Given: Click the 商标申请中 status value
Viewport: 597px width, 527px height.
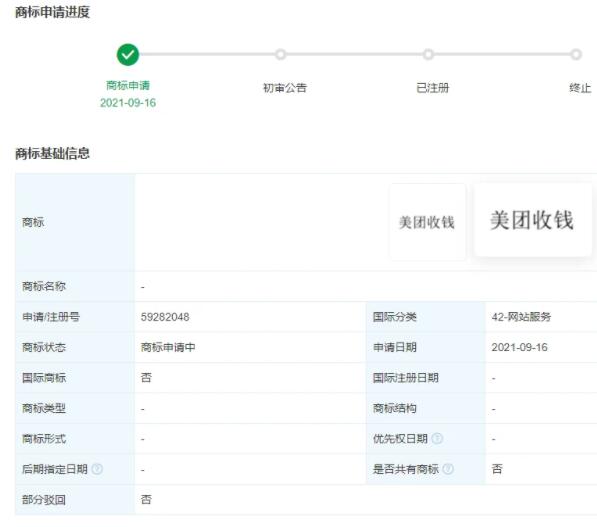Looking at the screenshot, I should click(x=168, y=347).
